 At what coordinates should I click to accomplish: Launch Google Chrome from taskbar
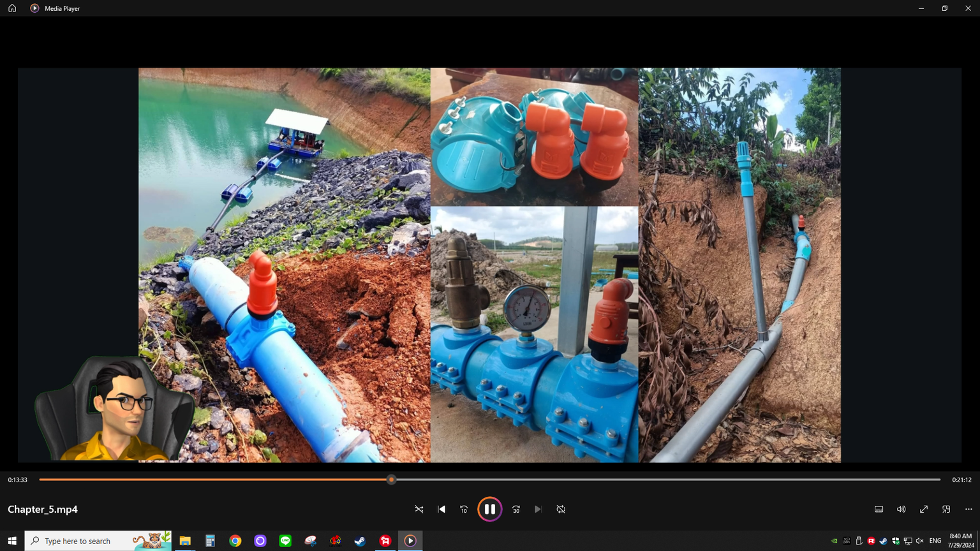click(235, 541)
